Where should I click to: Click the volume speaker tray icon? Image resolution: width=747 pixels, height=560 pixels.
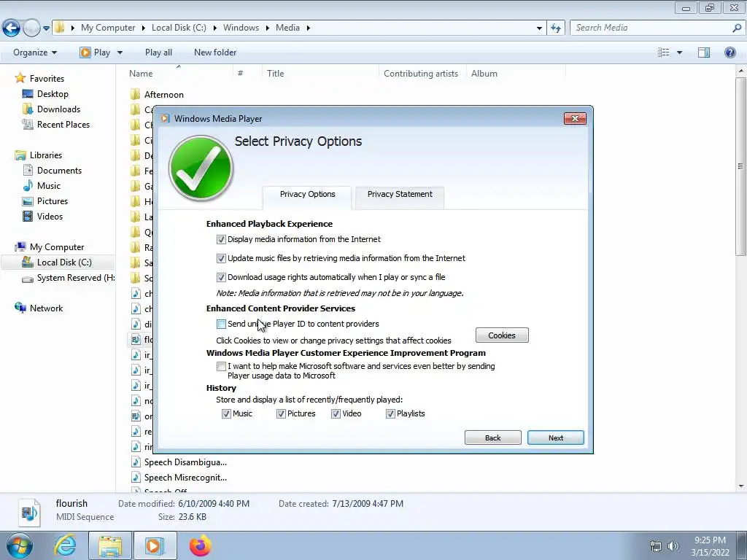pyautogui.click(x=673, y=546)
